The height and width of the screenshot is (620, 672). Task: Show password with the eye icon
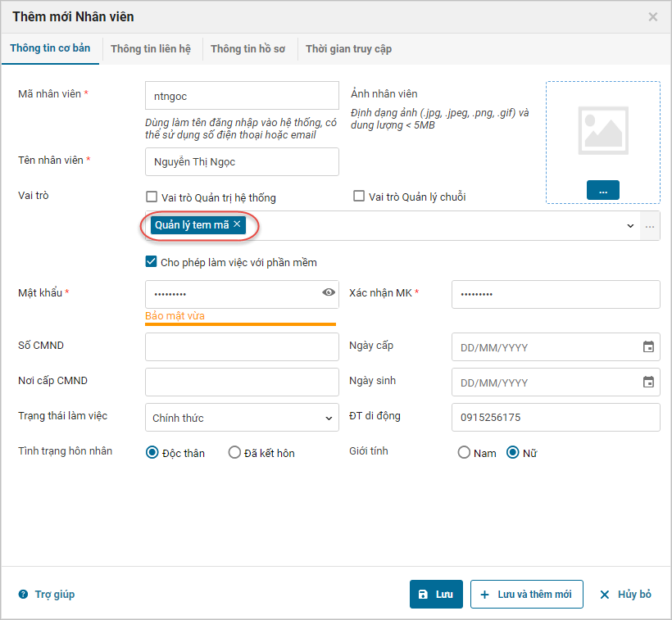click(329, 292)
